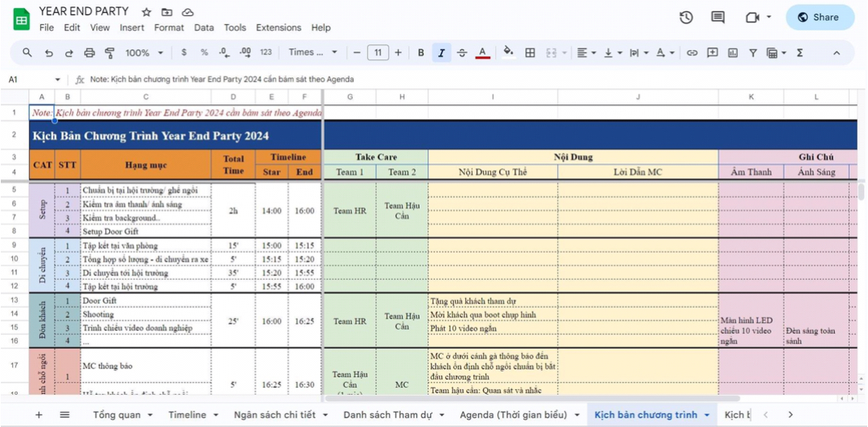Open the text color picker

(482, 53)
